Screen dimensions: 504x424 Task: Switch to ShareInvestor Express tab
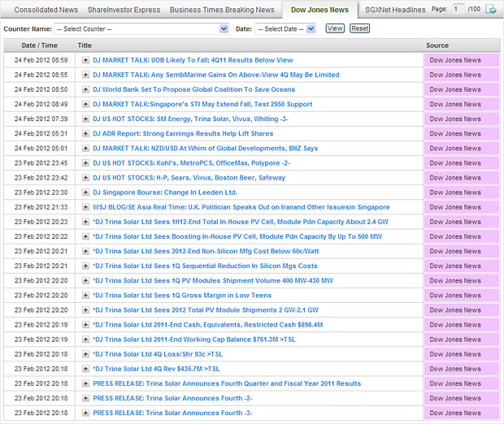tap(124, 10)
